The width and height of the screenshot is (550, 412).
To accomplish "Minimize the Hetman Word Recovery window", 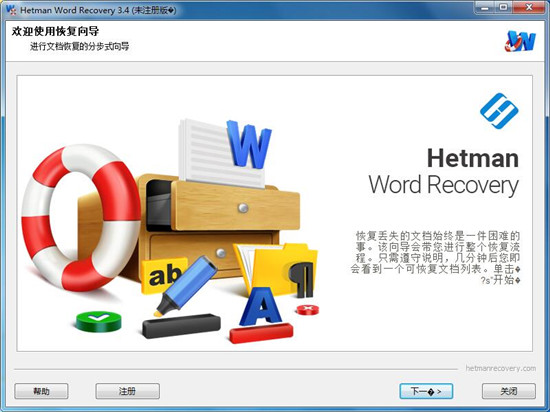I will (484, 8).
